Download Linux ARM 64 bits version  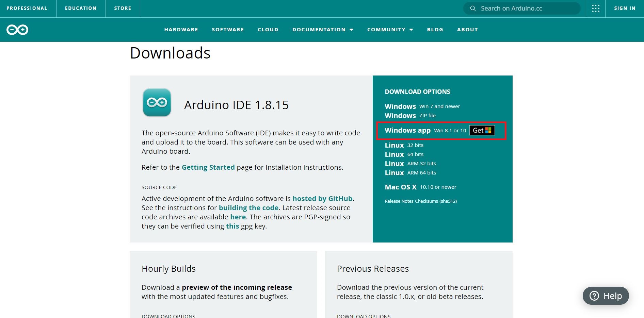(410, 173)
